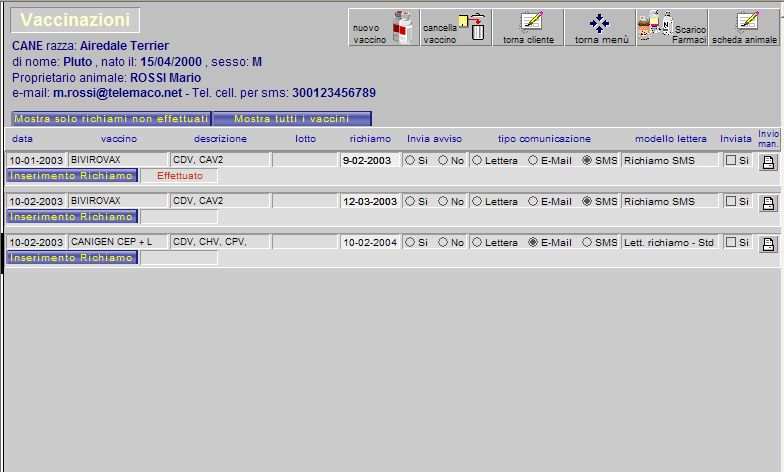Select SMS radio for CANIGEN CEP + L row
This screenshot has height=472, width=784.
[x=587, y=242]
